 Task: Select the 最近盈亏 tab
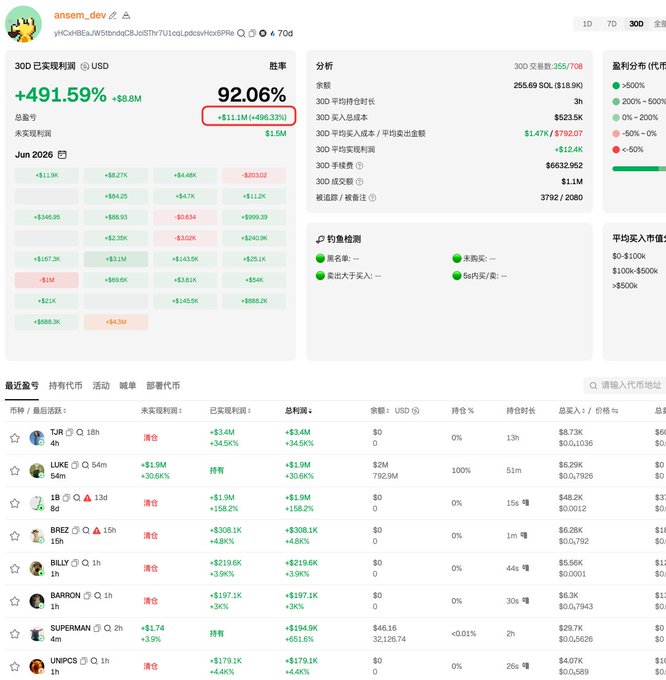pyautogui.click(x=22, y=386)
